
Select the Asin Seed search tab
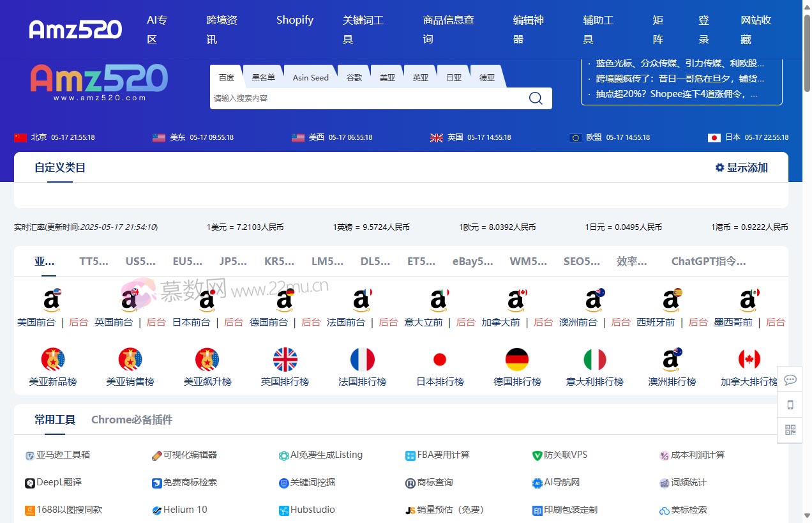(310, 77)
